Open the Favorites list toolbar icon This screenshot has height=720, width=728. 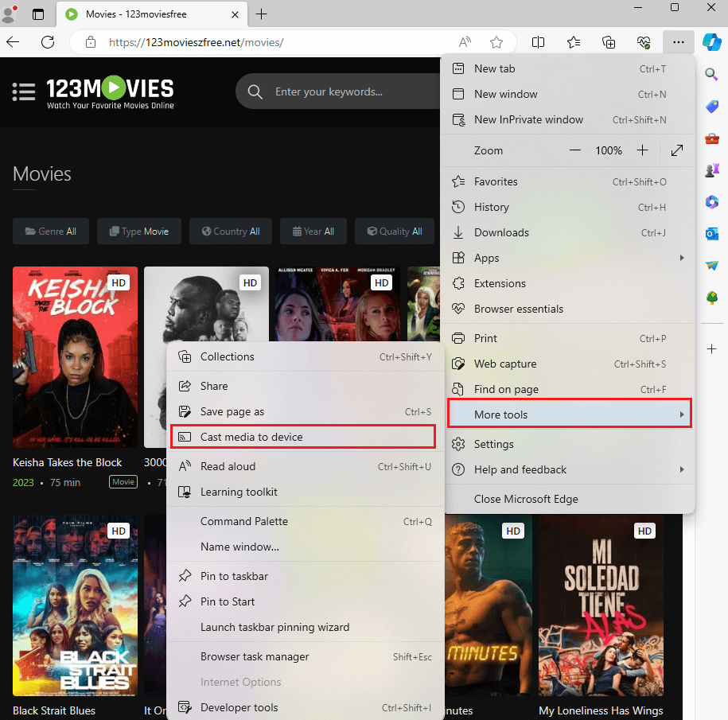coord(574,42)
